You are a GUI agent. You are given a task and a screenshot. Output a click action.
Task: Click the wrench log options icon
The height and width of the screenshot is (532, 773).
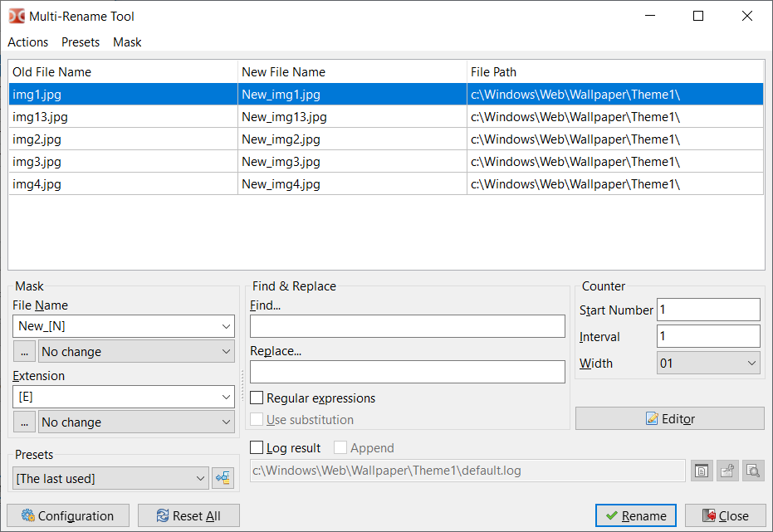click(727, 471)
